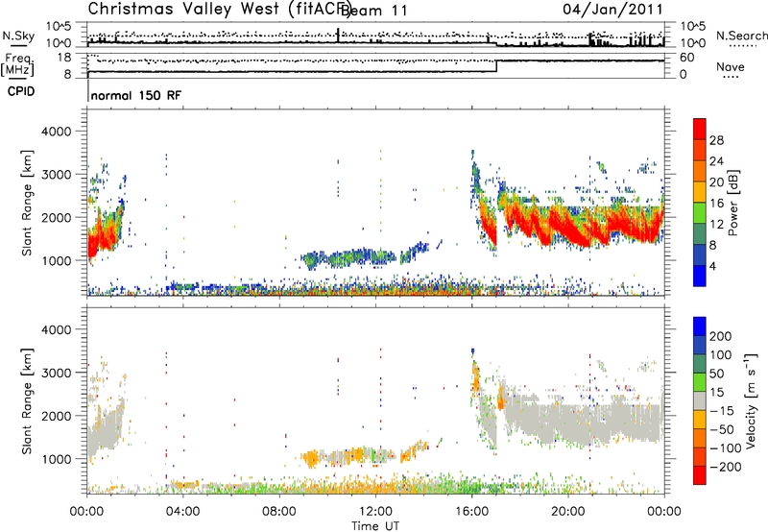Click the 'Beam 11' title text
This screenshot has height=532, width=768.
[373, 11]
